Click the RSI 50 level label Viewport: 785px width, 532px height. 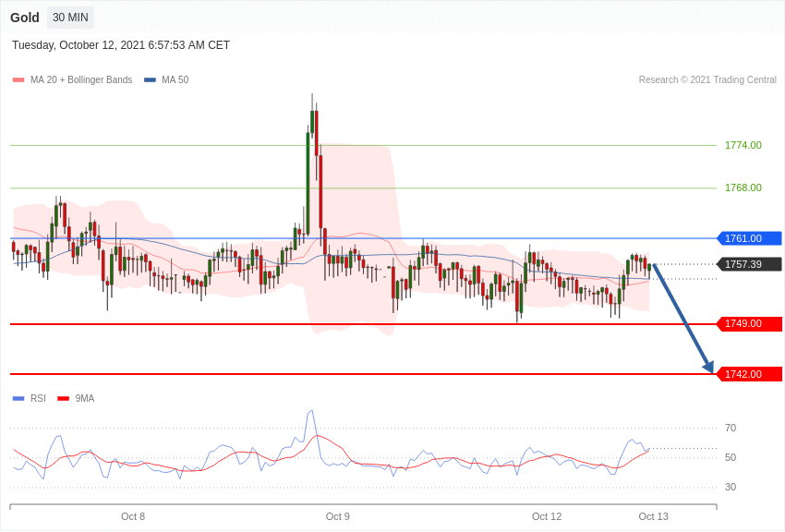click(x=731, y=457)
